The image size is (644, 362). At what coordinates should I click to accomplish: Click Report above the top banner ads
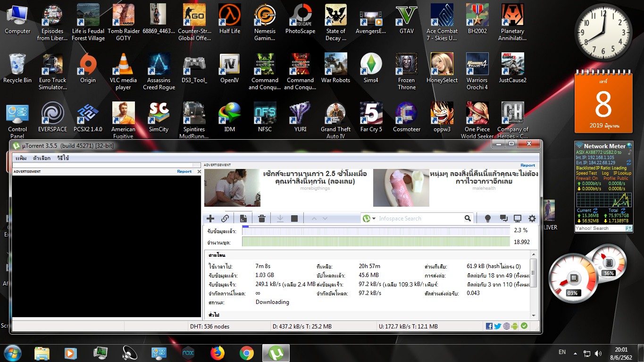tap(528, 165)
